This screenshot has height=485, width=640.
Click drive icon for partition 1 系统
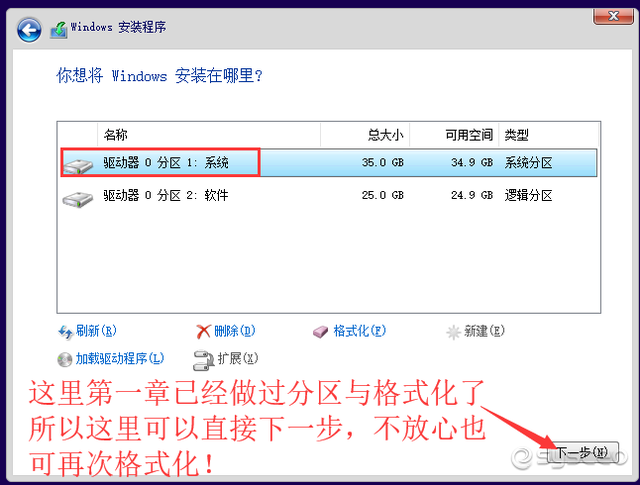pos(78,165)
